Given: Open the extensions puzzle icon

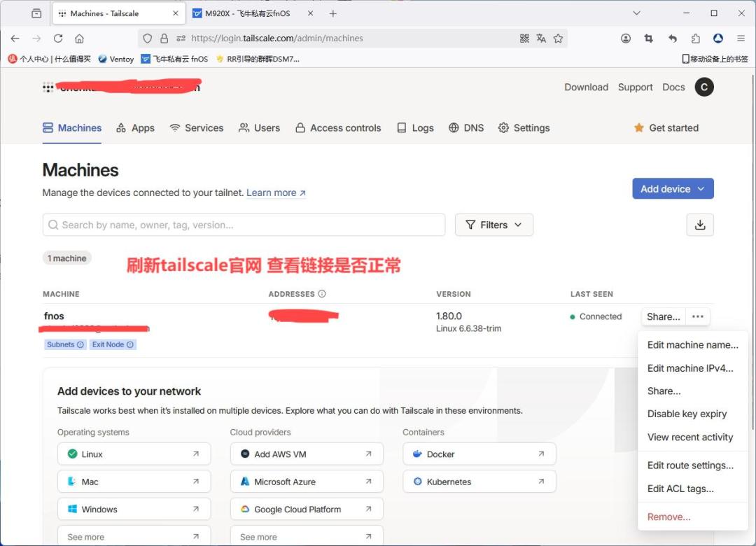Looking at the screenshot, I should [695, 38].
